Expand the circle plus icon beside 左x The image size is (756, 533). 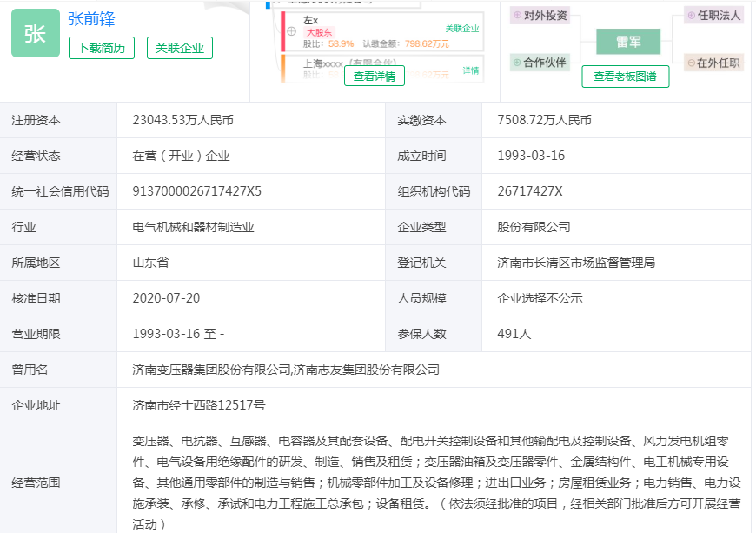pyautogui.click(x=292, y=31)
